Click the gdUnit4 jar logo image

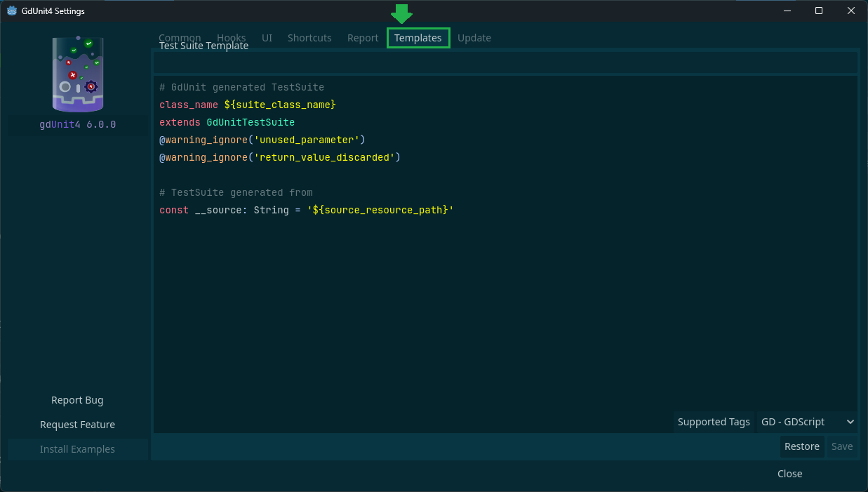pyautogui.click(x=78, y=74)
